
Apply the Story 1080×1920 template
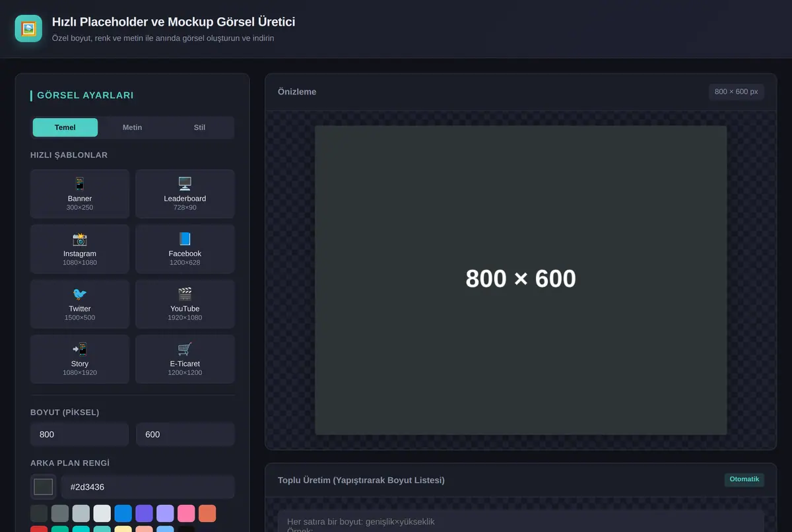(80, 359)
